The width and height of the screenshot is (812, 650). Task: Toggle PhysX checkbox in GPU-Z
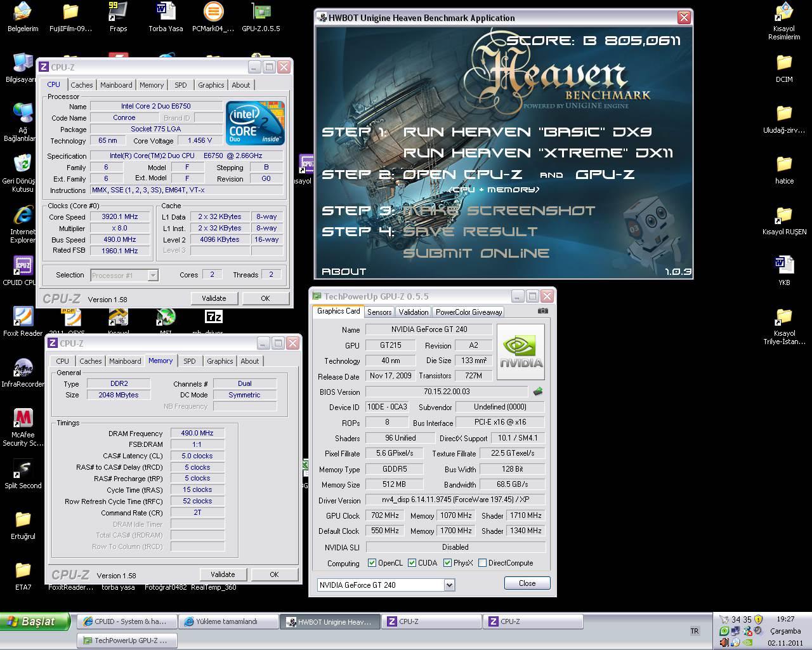point(447,563)
